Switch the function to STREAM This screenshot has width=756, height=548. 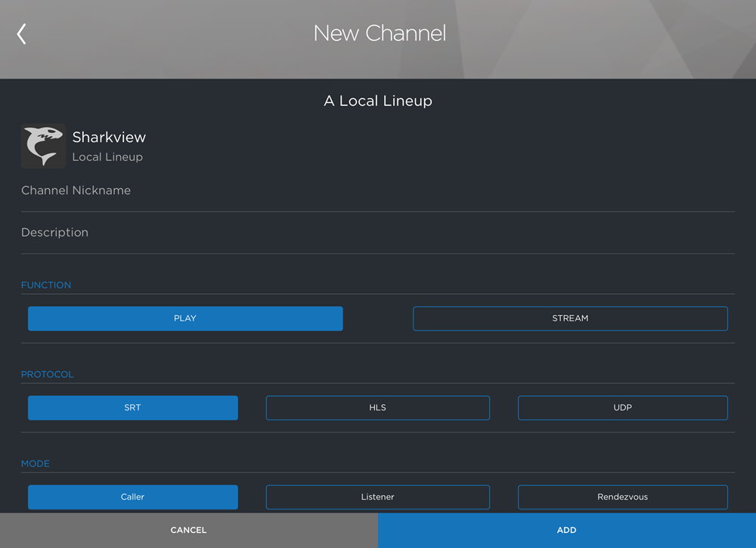point(570,318)
